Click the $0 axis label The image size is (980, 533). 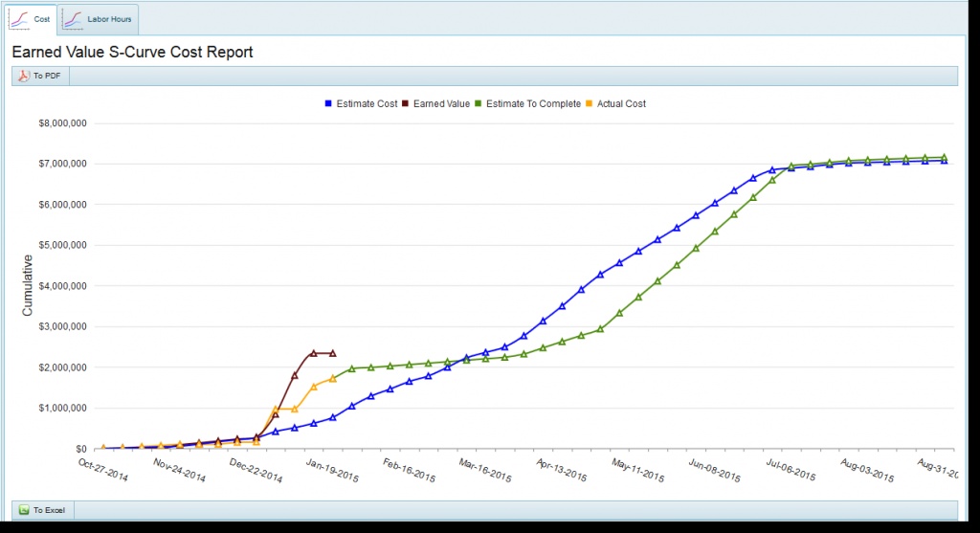click(81, 449)
